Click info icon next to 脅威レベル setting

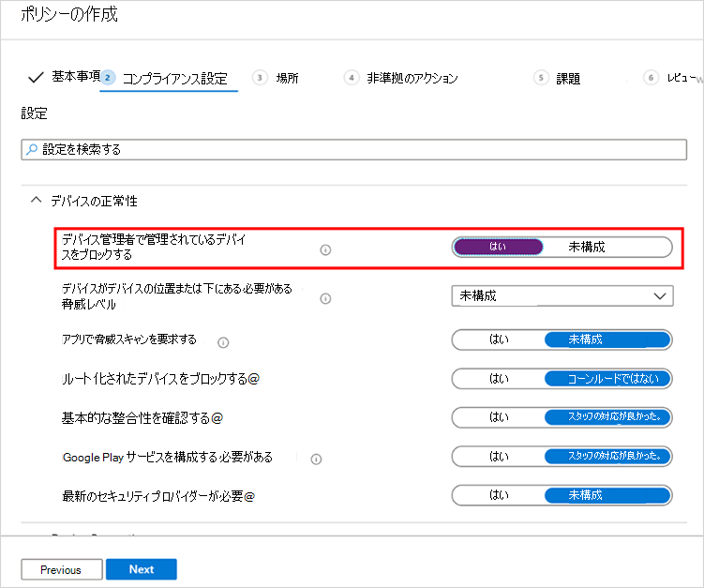[326, 298]
